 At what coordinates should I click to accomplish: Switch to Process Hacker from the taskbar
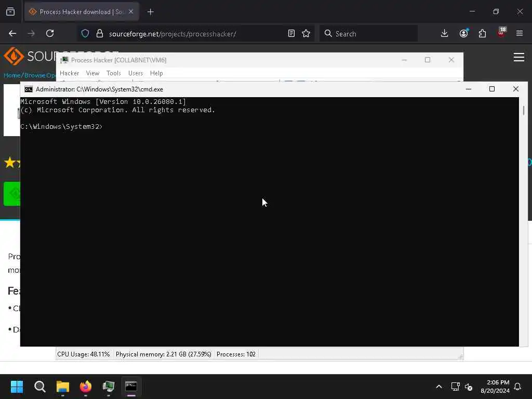click(108, 387)
